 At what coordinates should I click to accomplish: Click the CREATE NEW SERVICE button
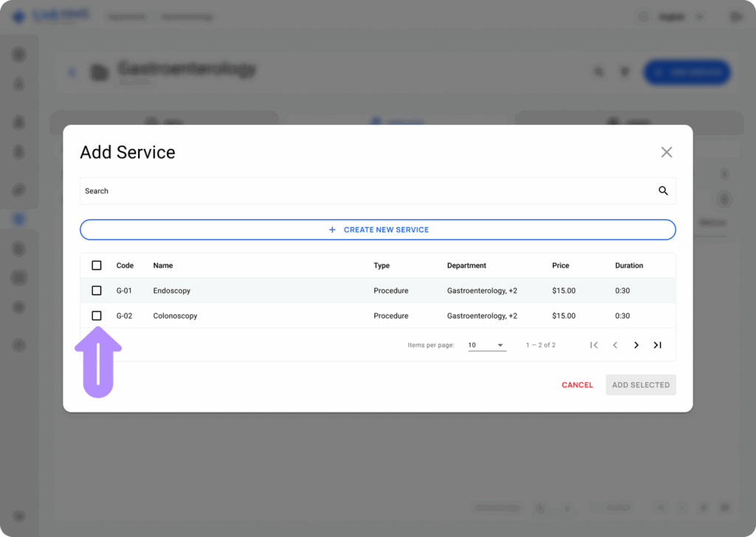377,229
